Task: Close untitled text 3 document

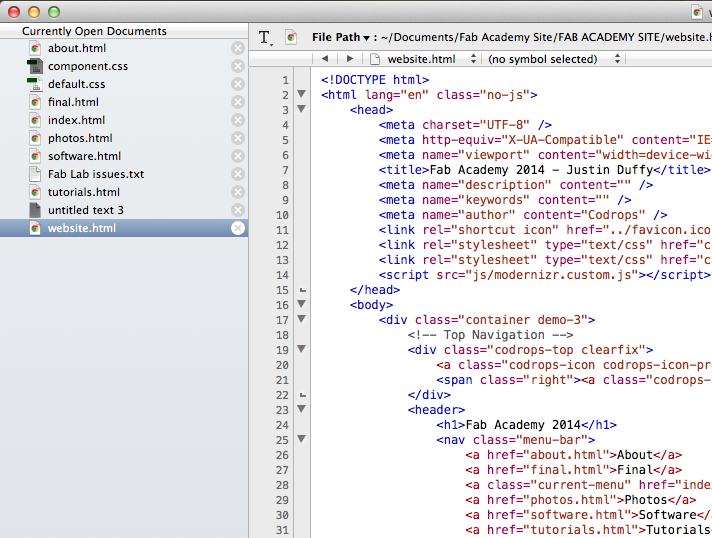Action: coord(237,210)
